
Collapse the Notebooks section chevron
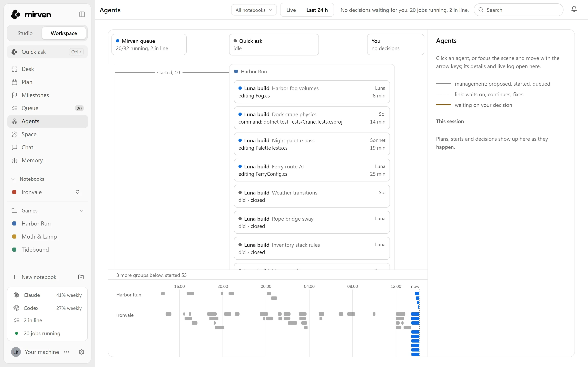pyautogui.click(x=13, y=179)
